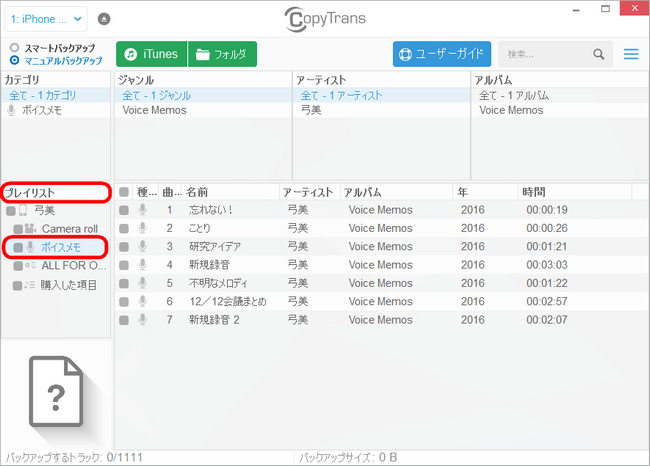Check the box for track 忘れない！
650x466 pixels.
[x=124, y=210]
